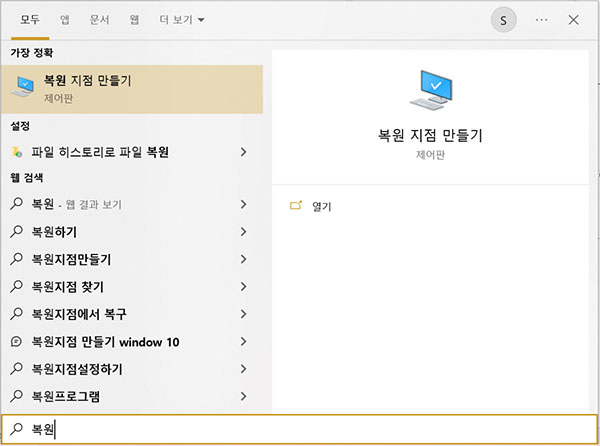Select the 복원하기 web suggestion
This screenshot has height=446, width=600.
[x=132, y=232]
